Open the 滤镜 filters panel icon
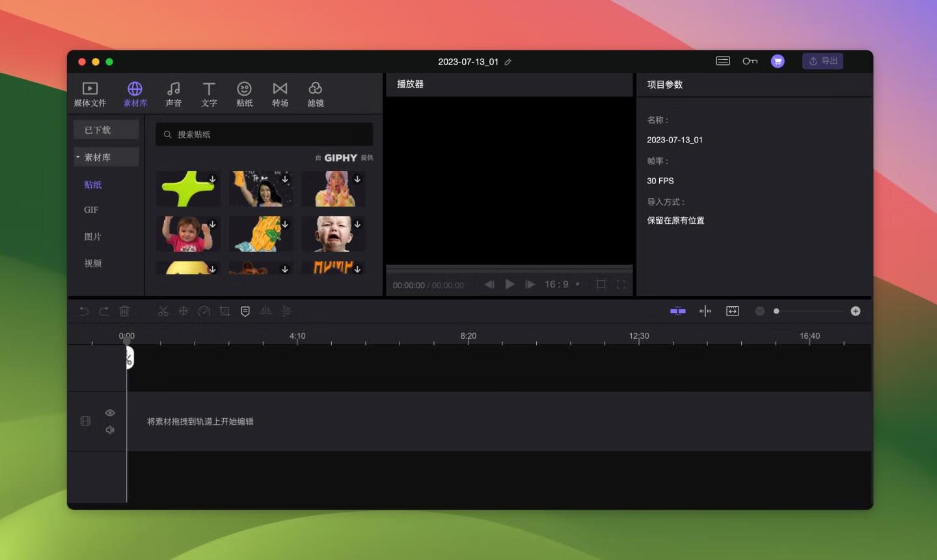937x560 pixels. 316,94
